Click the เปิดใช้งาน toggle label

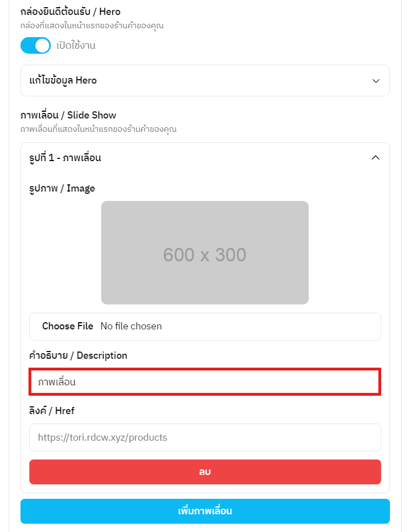(x=76, y=45)
